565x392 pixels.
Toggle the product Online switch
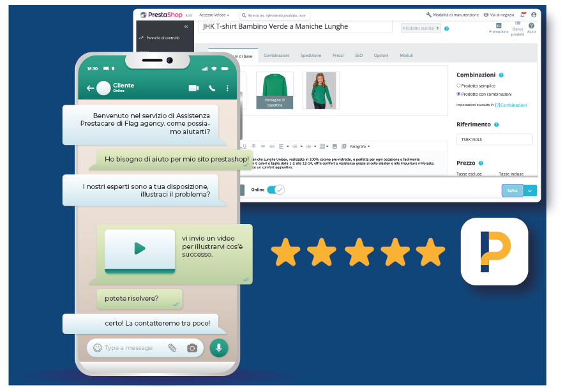click(x=276, y=190)
